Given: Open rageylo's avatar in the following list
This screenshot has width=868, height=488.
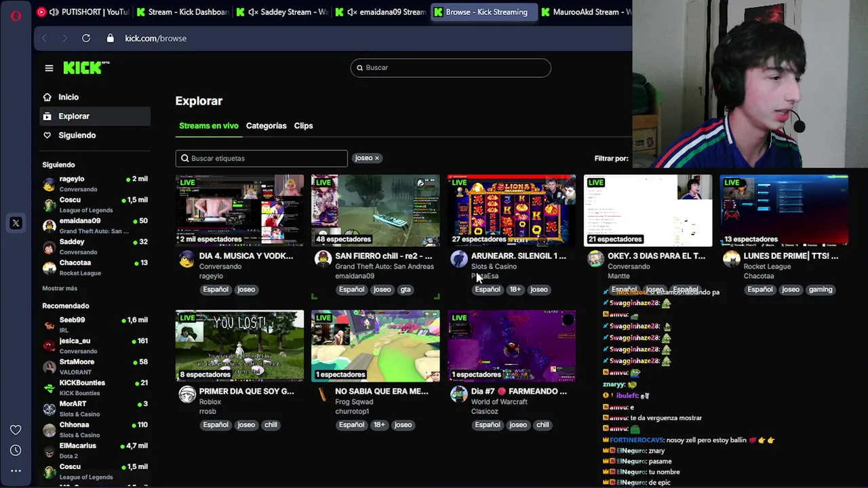Looking at the screenshot, I should tap(49, 184).
